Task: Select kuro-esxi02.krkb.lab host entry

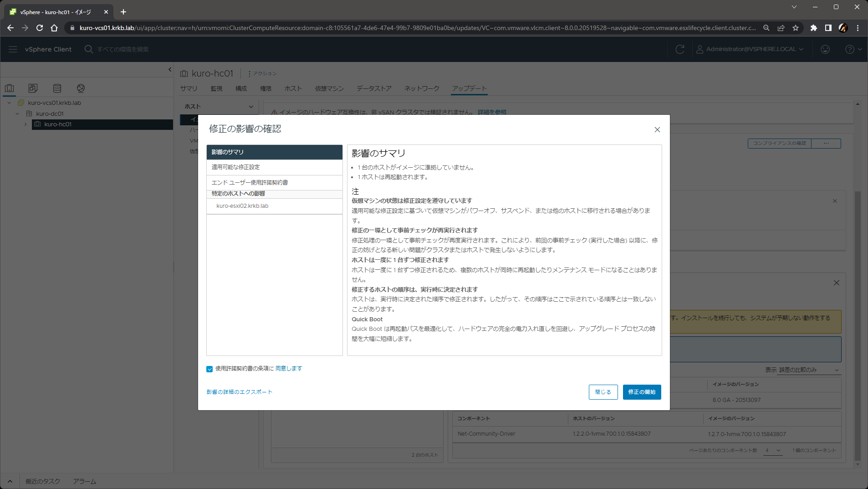Action: pos(242,206)
